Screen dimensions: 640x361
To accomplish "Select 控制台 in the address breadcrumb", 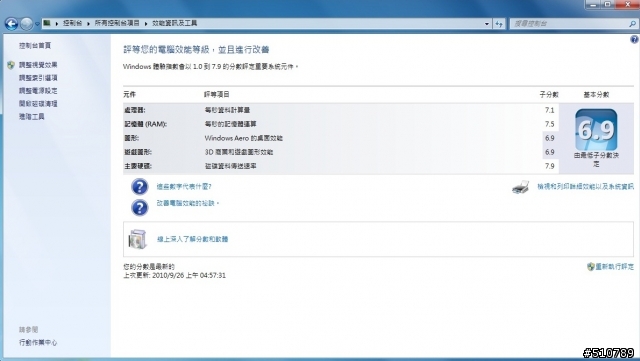I will (72, 23).
